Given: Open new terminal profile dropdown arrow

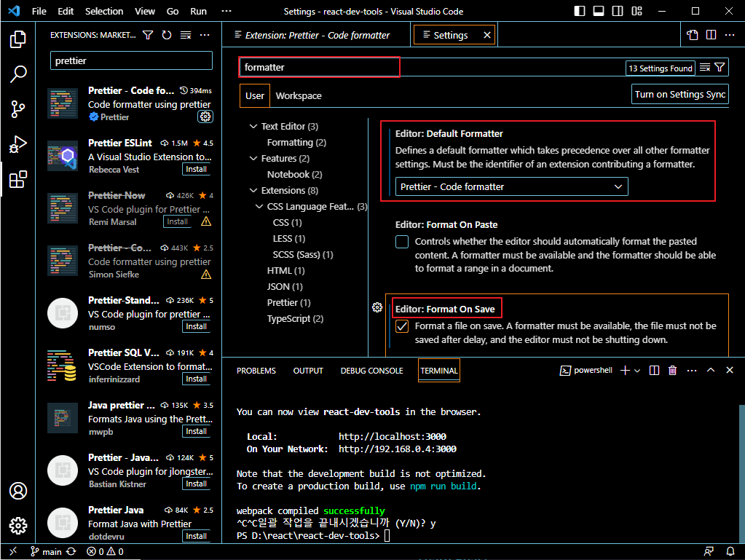Looking at the screenshot, I should pos(637,371).
